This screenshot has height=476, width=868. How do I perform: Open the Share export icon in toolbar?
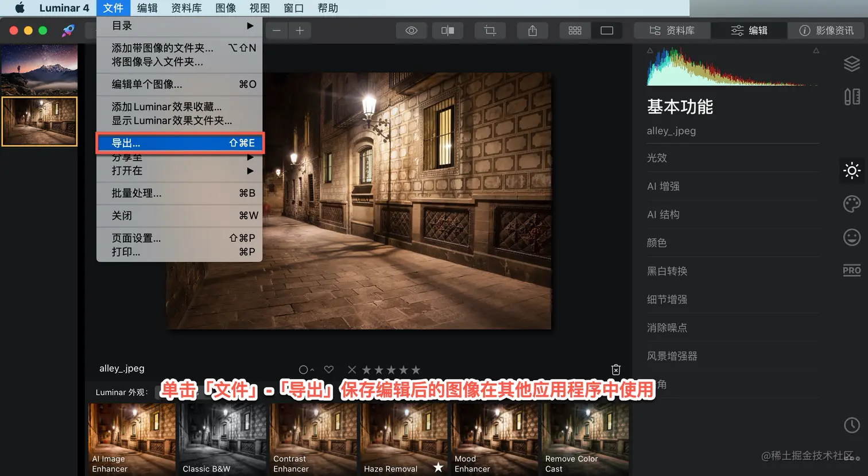533,30
